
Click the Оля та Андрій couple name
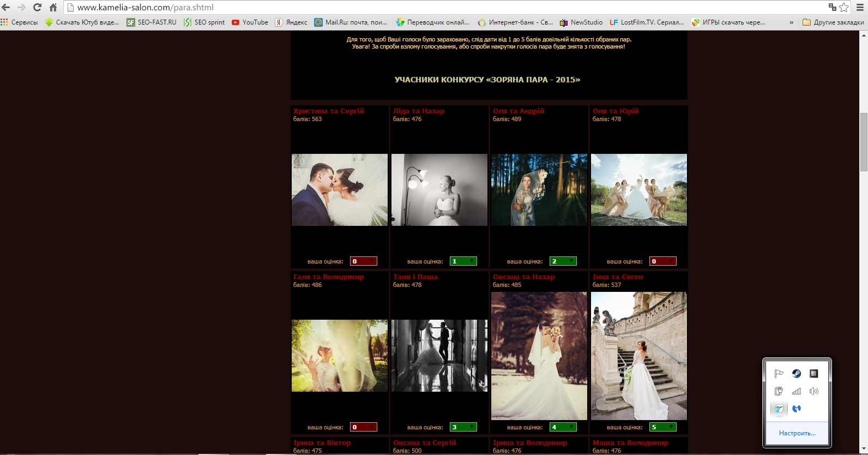519,111
